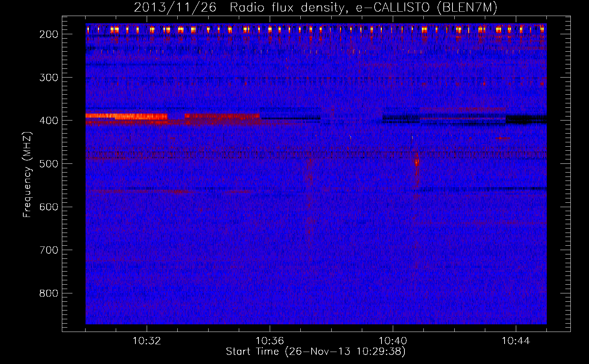Click the 'Frequency (MHZ)' y-axis label
The image size is (589, 364).
coord(27,174)
